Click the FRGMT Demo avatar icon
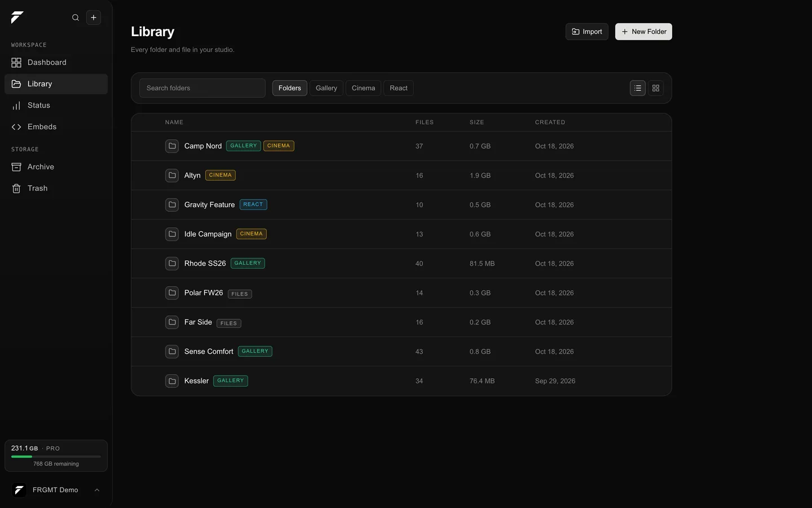The height and width of the screenshot is (508, 812). pos(19,490)
